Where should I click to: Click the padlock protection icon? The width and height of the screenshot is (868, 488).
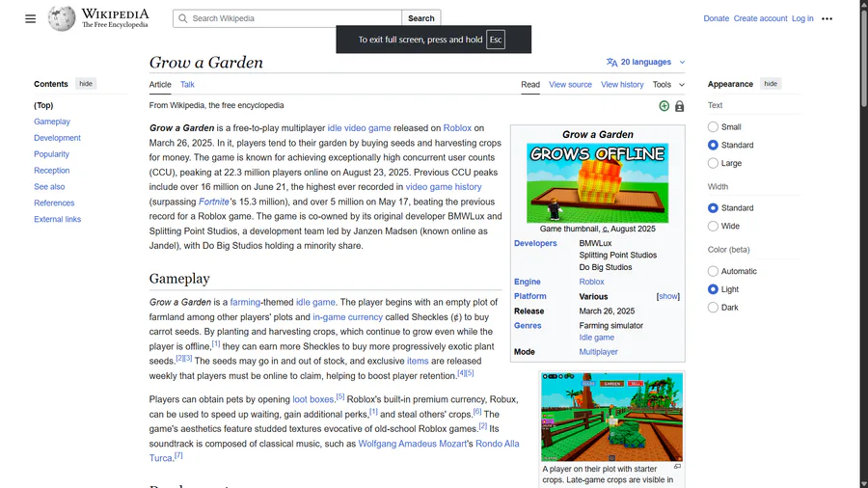[679, 106]
